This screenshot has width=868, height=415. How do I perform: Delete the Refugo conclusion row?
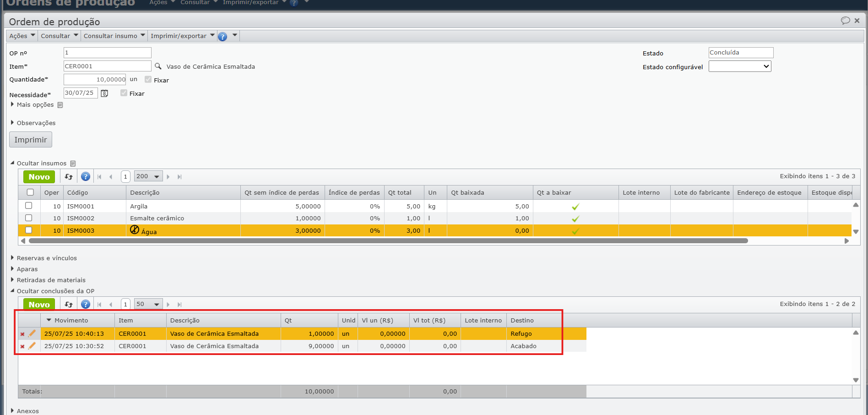pyautogui.click(x=22, y=334)
